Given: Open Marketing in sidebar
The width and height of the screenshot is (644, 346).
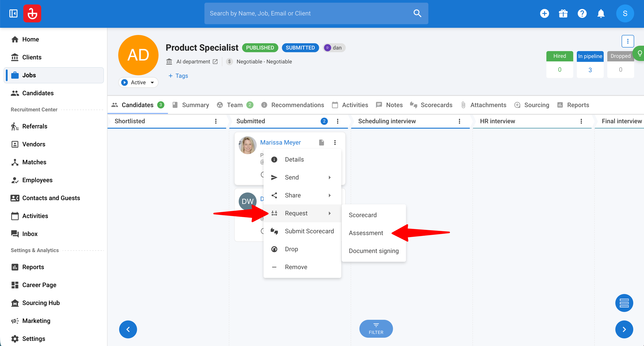Looking at the screenshot, I should point(54,321).
